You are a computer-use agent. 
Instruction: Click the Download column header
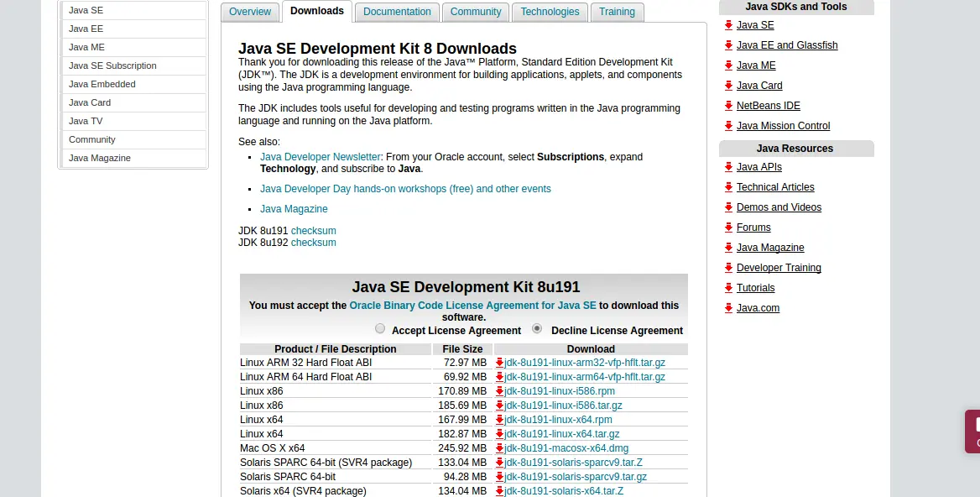(x=591, y=349)
